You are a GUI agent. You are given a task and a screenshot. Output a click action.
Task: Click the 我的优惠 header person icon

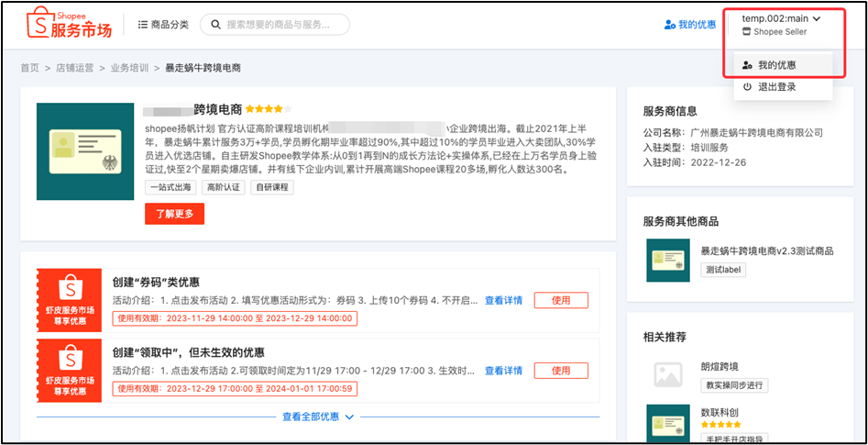(x=670, y=25)
